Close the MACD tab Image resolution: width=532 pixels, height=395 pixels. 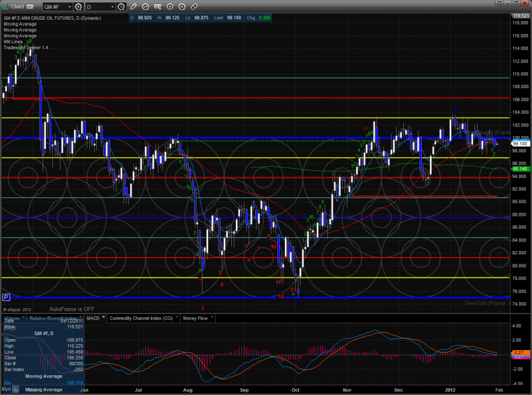coord(104,317)
